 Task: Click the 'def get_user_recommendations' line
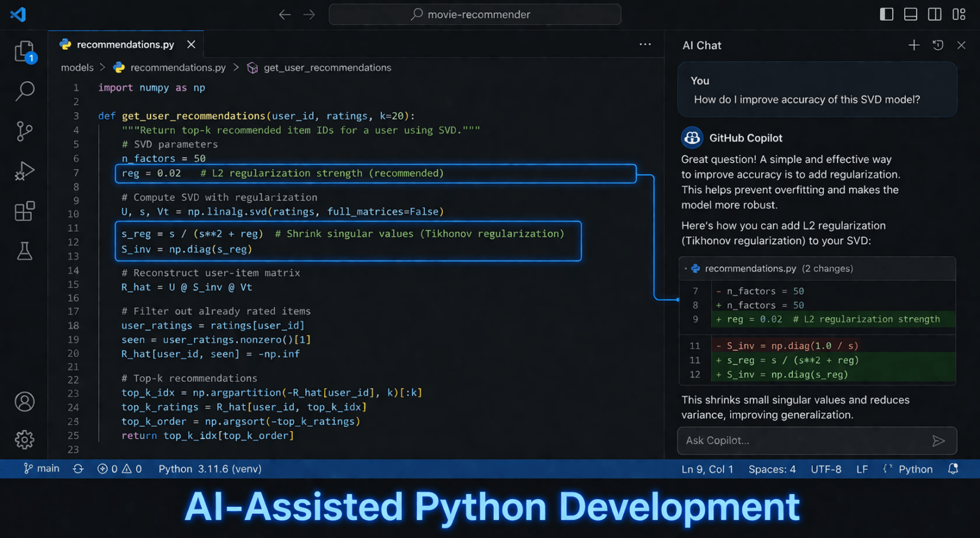tap(256, 116)
